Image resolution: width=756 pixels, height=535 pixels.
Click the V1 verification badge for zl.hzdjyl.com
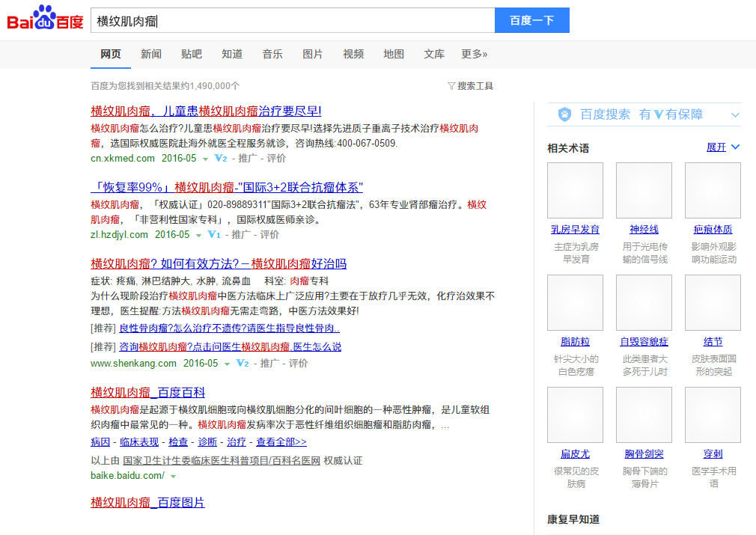click(x=213, y=235)
